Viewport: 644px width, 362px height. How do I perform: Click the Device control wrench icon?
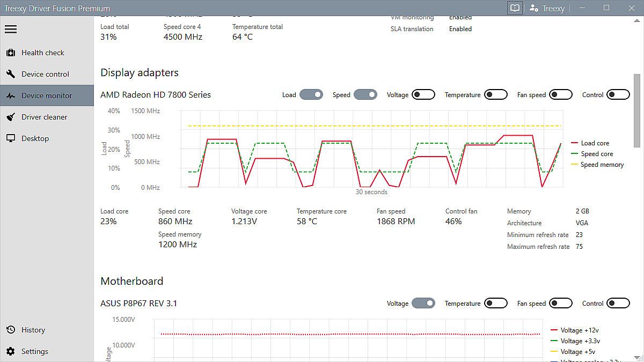(x=11, y=74)
